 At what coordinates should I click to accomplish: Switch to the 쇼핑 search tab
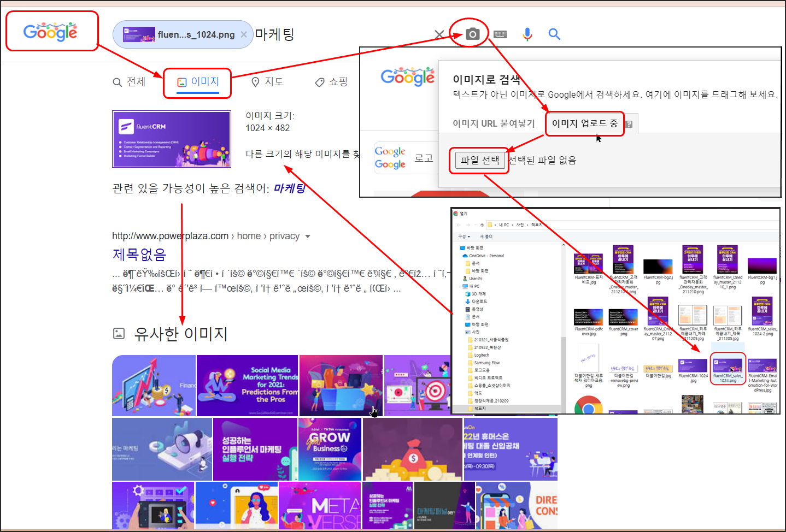pos(331,82)
